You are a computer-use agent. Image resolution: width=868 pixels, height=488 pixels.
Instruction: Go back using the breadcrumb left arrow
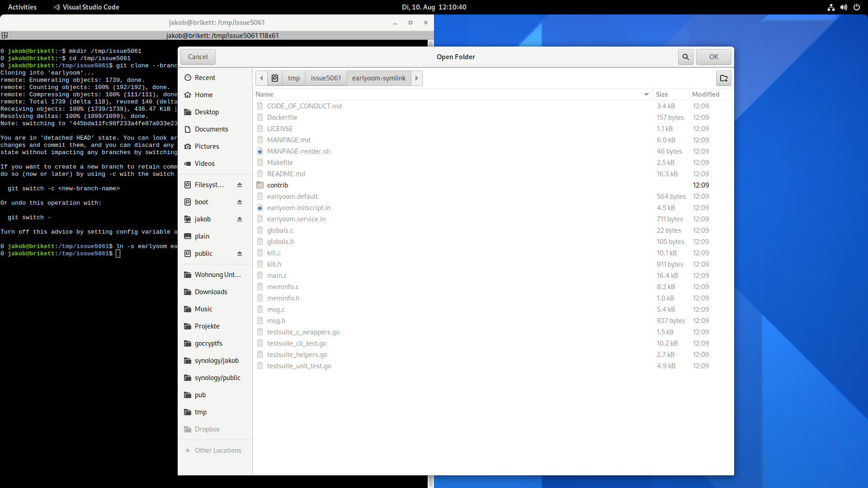(x=261, y=78)
